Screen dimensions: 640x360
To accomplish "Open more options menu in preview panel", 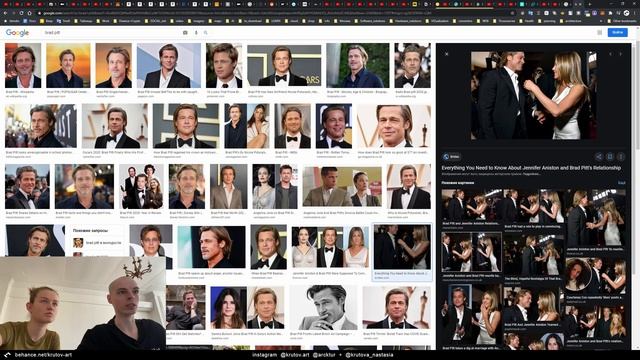I will click(x=621, y=156).
